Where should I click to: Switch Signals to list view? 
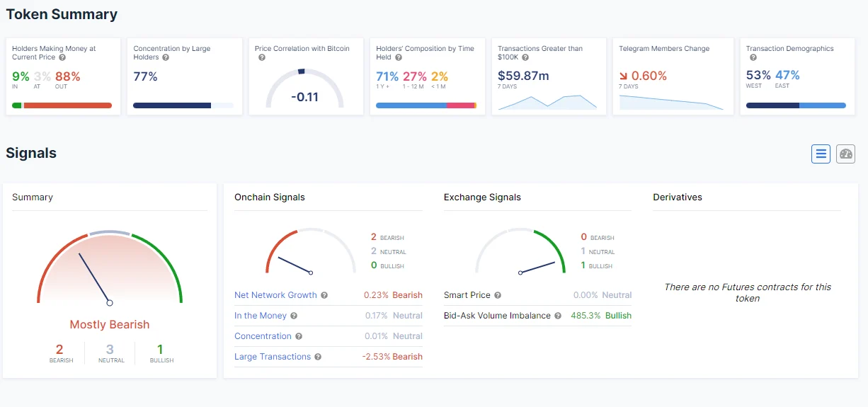pyautogui.click(x=821, y=154)
